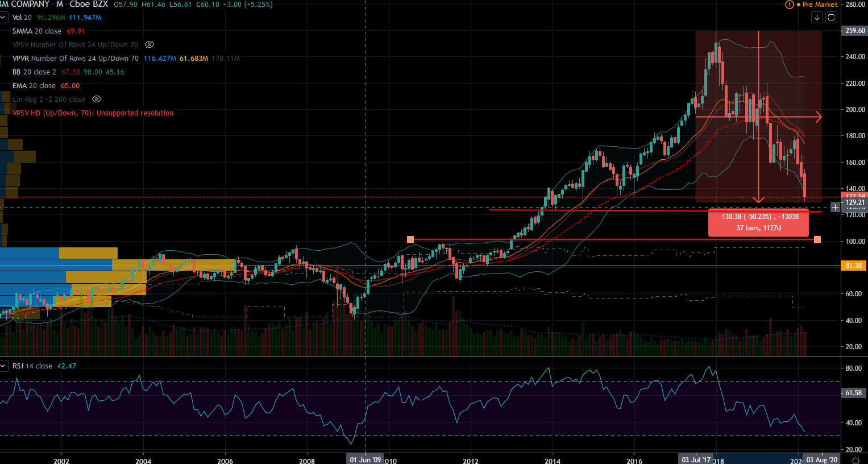
Task: Click the Pre Market session indicator
Action: pos(817,5)
